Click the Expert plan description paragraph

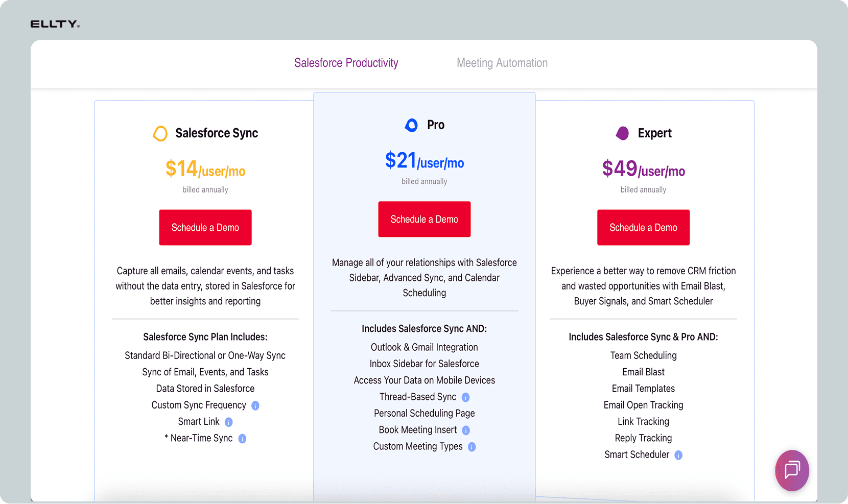(x=644, y=286)
